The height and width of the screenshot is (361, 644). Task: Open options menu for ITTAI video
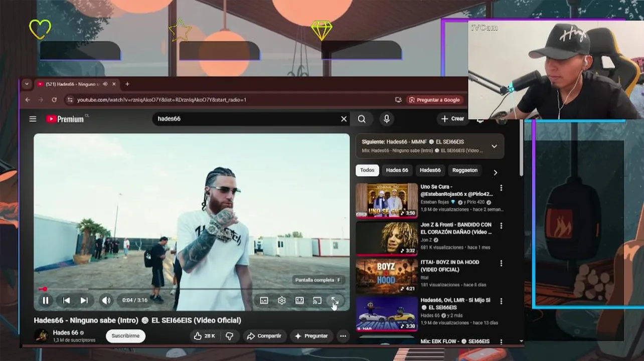coord(501,263)
